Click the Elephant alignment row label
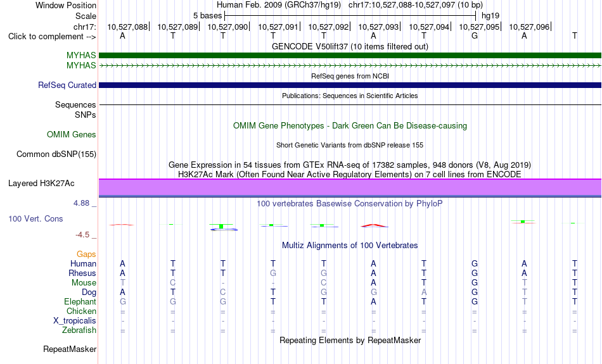This screenshot has height=364, width=602. (x=80, y=302)
